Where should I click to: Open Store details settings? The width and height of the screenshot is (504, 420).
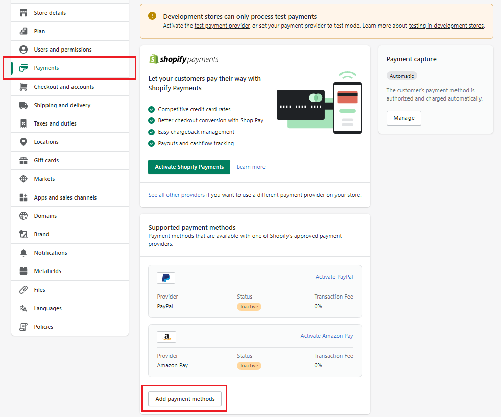70,13
